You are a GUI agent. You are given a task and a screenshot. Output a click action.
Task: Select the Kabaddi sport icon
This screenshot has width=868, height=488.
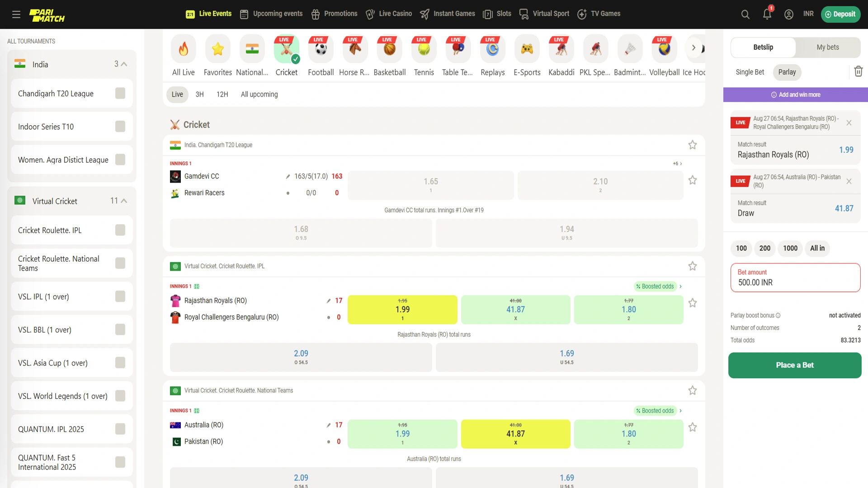[x=561, y=49]
